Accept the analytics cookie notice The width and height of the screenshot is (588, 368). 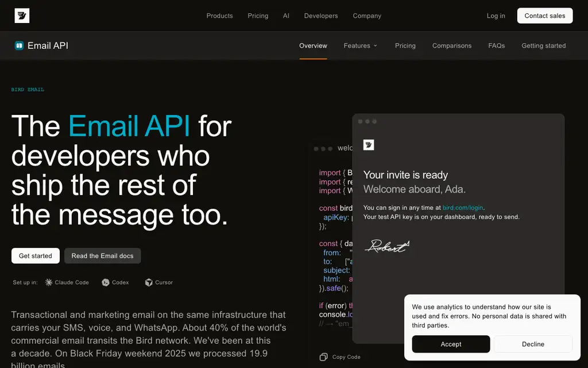[x=451, y=344]
